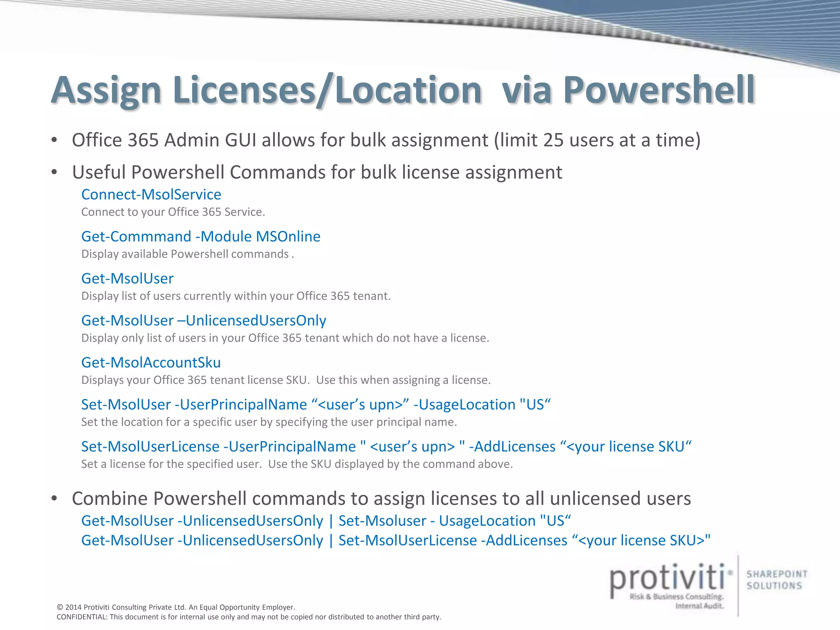Image resolution: width=840 pixels, height=630 pixels.
Task: Click 'Connect to your Office 365 Service.' description
Action: pos(173,212)
